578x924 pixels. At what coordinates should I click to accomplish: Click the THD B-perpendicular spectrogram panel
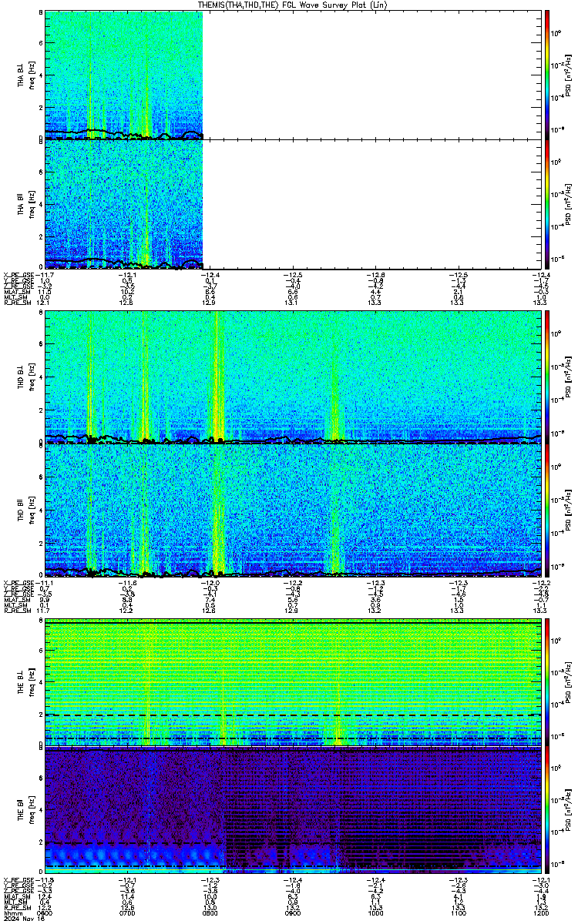point(293,377)
